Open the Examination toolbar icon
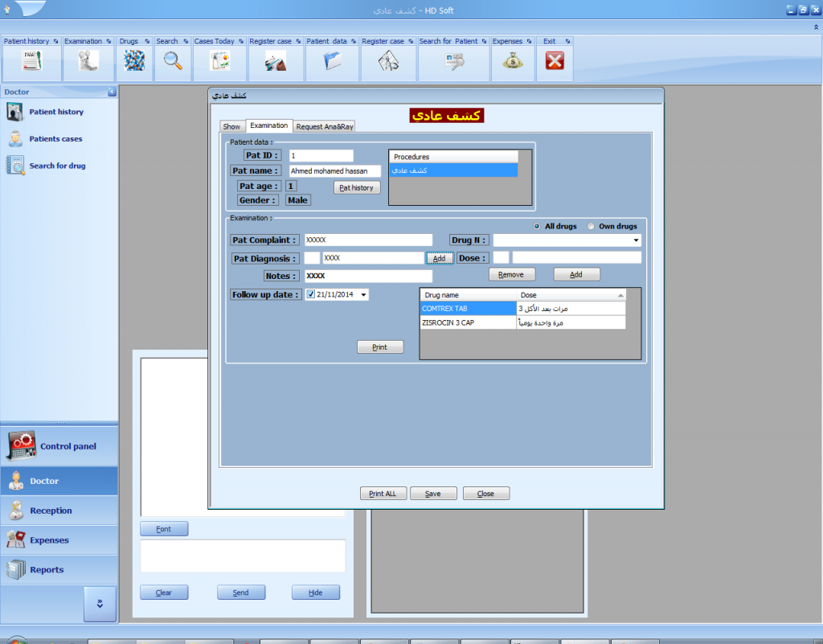The image size is (823, 644). (88, 61)
